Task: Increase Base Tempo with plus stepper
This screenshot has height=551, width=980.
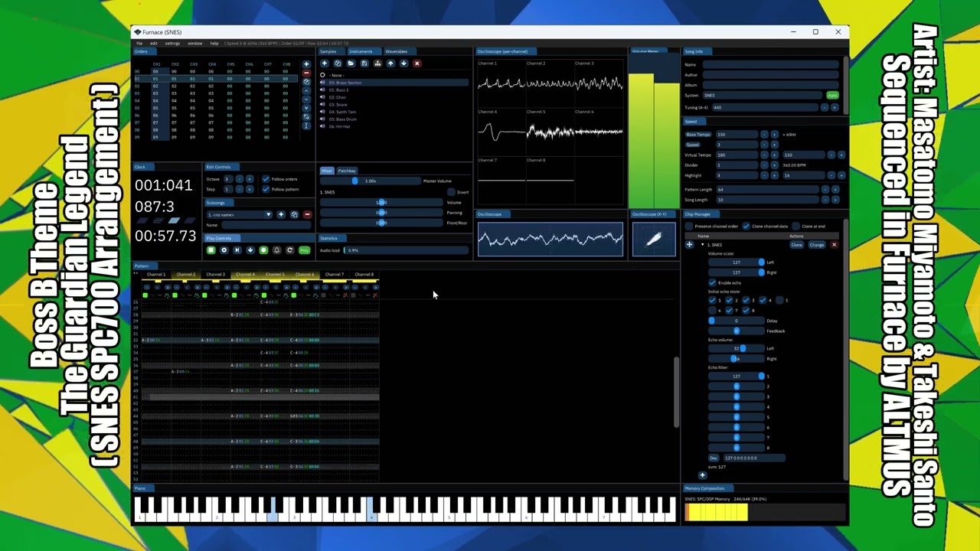Action: click(774, 134)
